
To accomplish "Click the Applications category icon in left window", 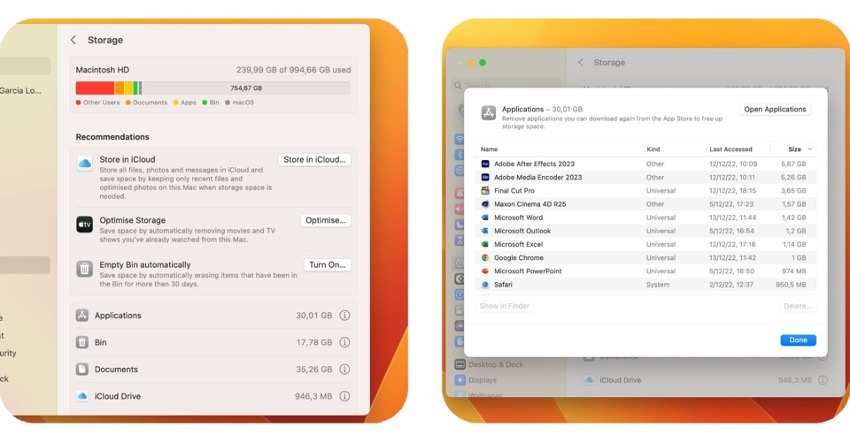I will tap(82, 316).
